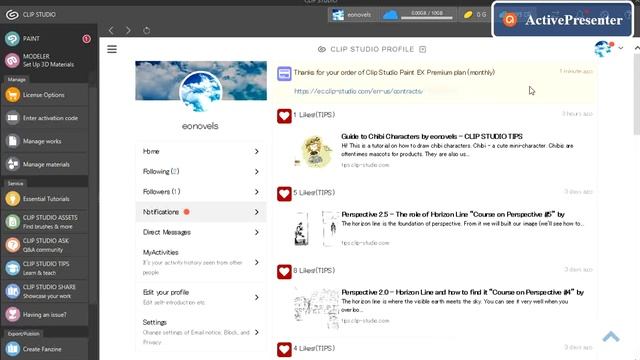The height and width of the screenshot is (360, 640).
Task: Go back using the left arrow
Action: coord(111,30)
